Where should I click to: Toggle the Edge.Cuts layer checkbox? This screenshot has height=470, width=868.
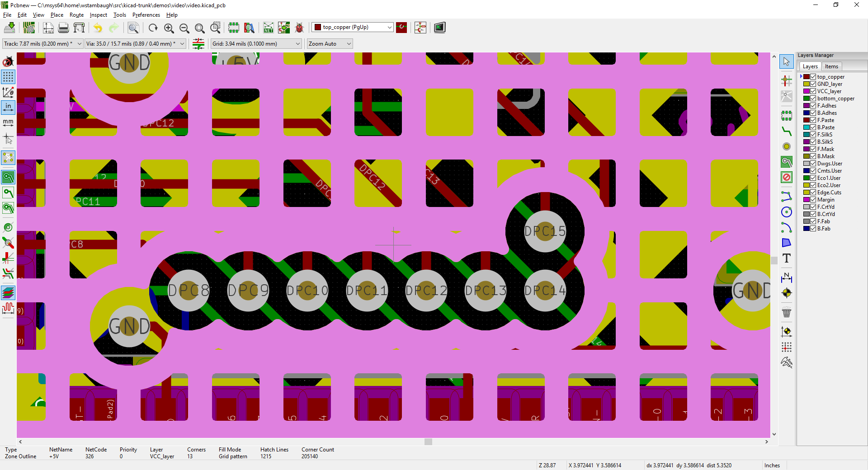[x=813, y=193]
